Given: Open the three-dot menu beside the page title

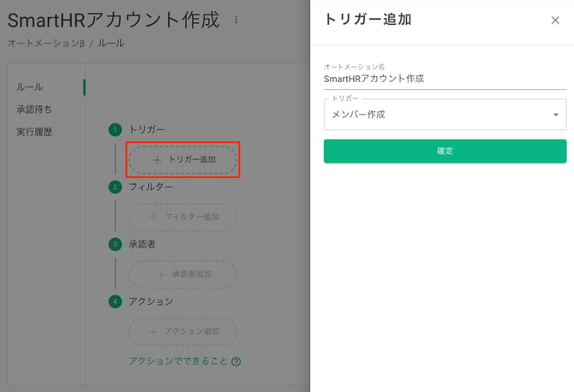Looking at the screenshot, I should [236, 20].
